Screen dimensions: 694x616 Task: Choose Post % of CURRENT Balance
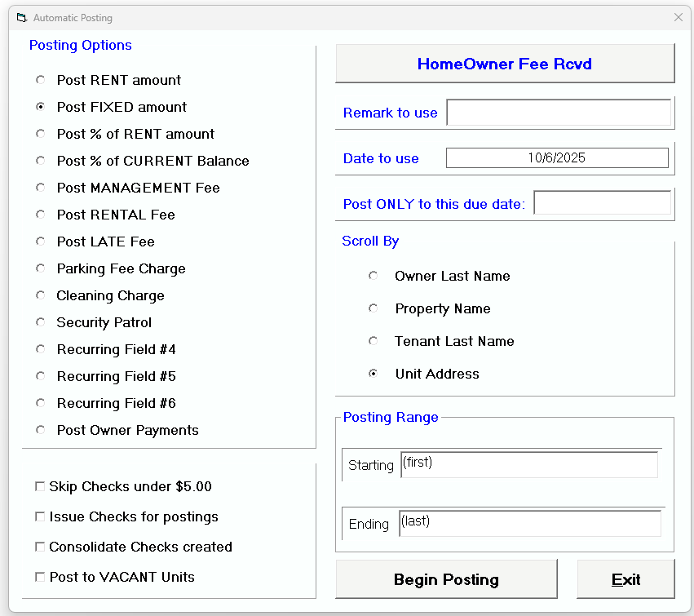[40, 161]
